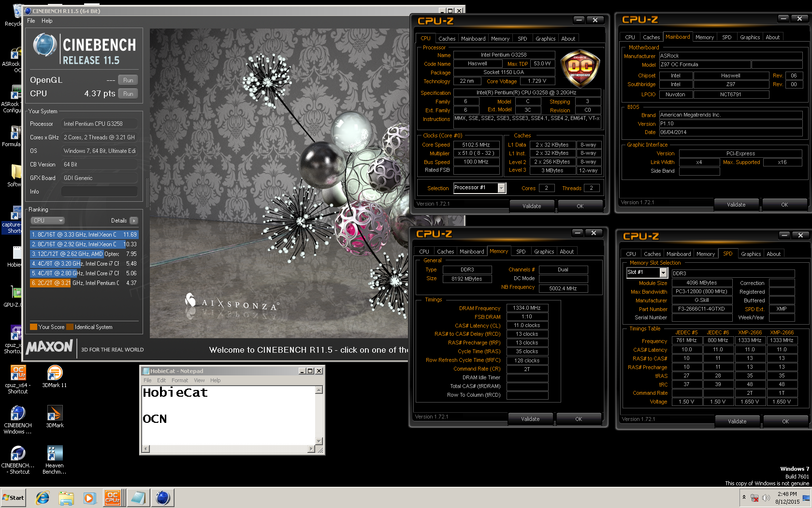
Task: Click Details arrow in Ranking panel
Action: click(134, 221)
